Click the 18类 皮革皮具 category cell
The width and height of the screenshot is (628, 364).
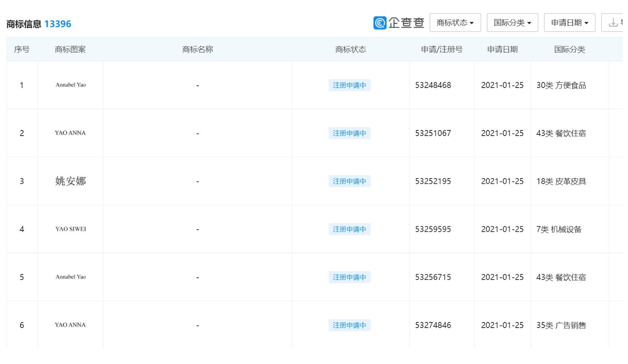click(x=561, y=181)
